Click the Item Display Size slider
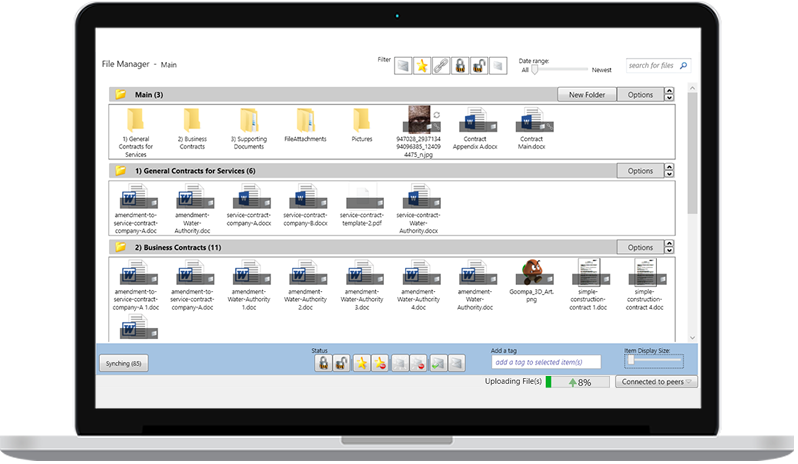 point(654,360)
